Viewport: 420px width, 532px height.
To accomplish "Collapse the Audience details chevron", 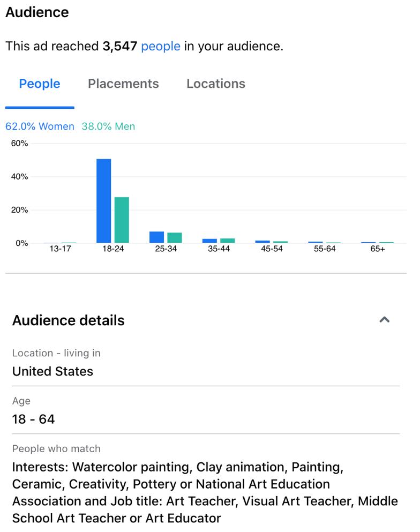I will (384, 320).
